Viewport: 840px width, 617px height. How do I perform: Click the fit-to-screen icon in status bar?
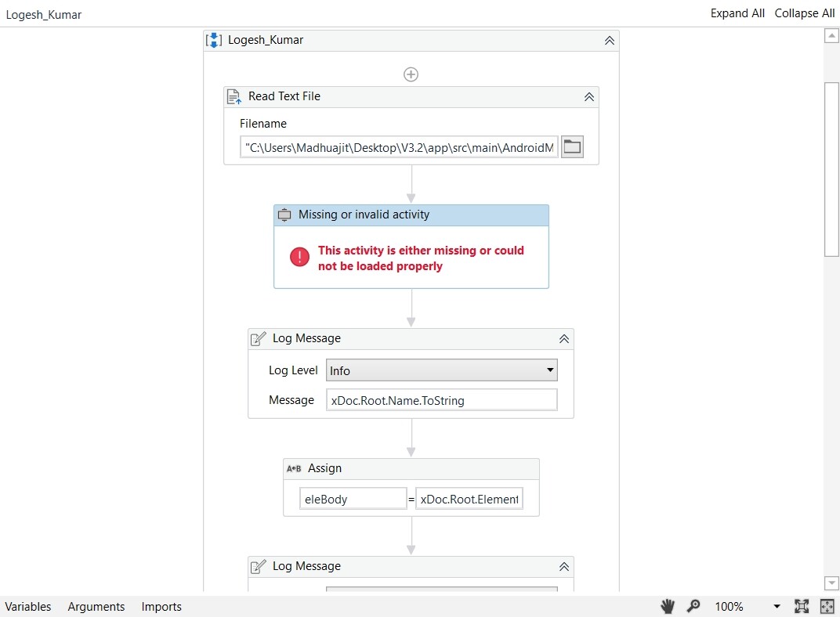[802, 606]
